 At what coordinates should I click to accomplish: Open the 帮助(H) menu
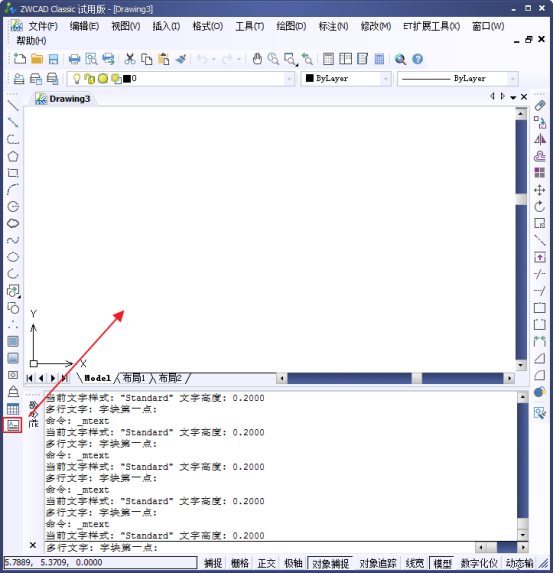[31, 41]
